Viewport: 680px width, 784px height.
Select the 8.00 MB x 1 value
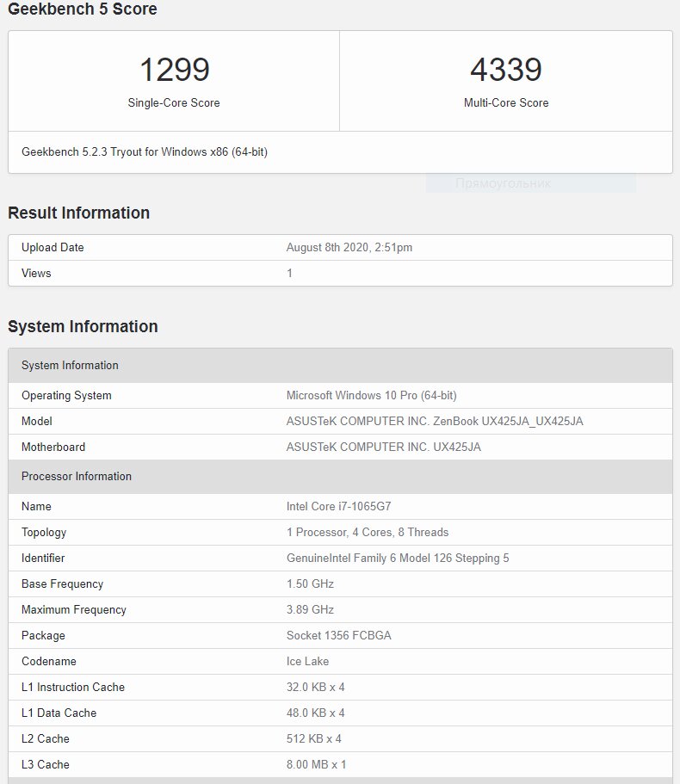point(316,765)
